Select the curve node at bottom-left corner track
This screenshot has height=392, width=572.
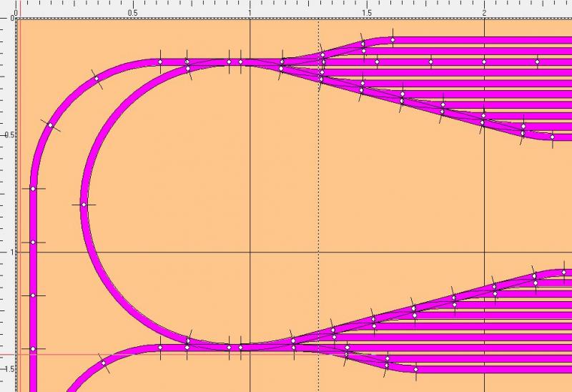click(x=104, y=363)
